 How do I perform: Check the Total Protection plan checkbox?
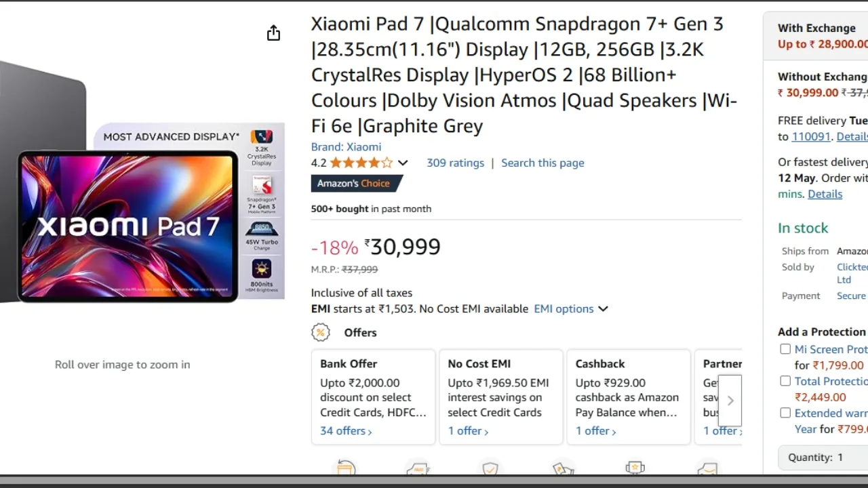coord(785,381)
